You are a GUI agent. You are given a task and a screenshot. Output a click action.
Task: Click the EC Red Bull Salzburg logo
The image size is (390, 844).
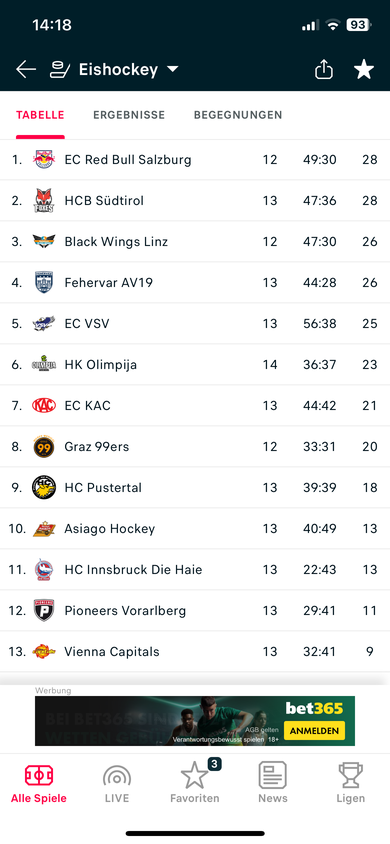(44, 159)
